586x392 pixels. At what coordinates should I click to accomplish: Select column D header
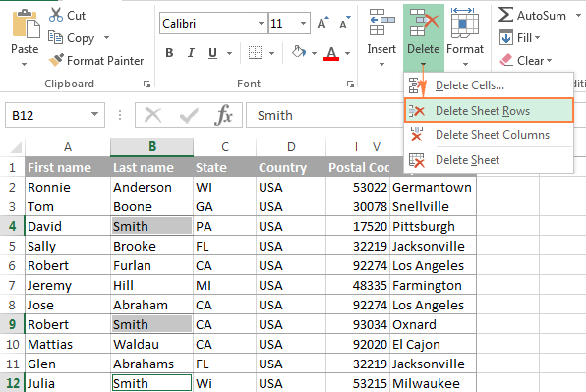291,147
